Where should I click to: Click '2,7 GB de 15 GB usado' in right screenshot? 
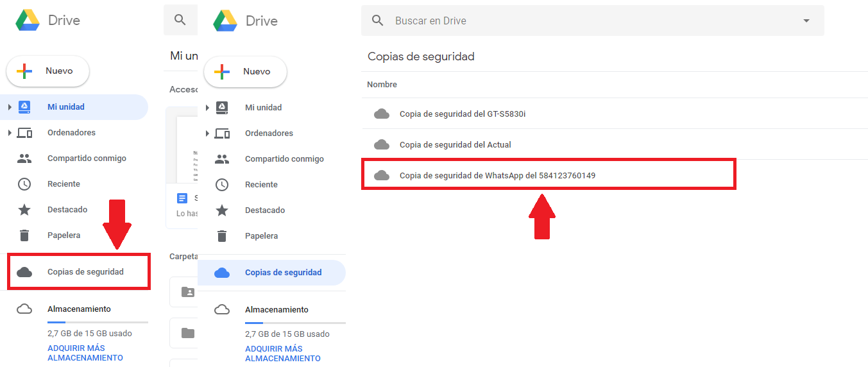pyautogui.click(x=287, y=334)
